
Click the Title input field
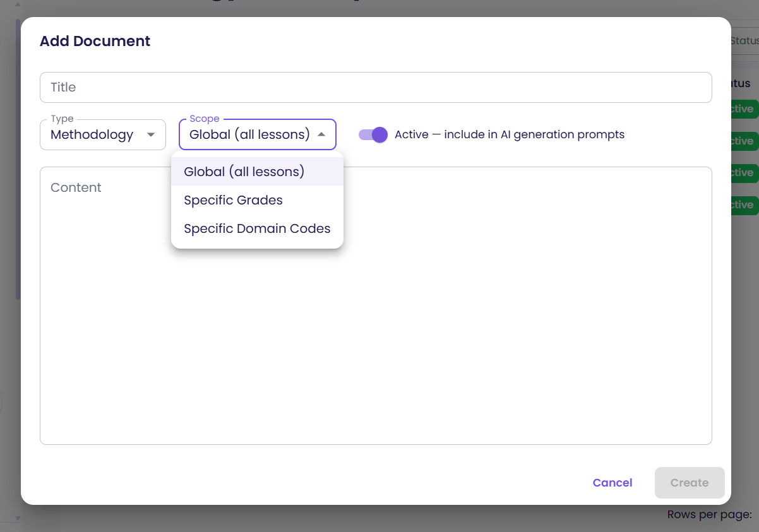pyautogui.click(x=376, y=87)
